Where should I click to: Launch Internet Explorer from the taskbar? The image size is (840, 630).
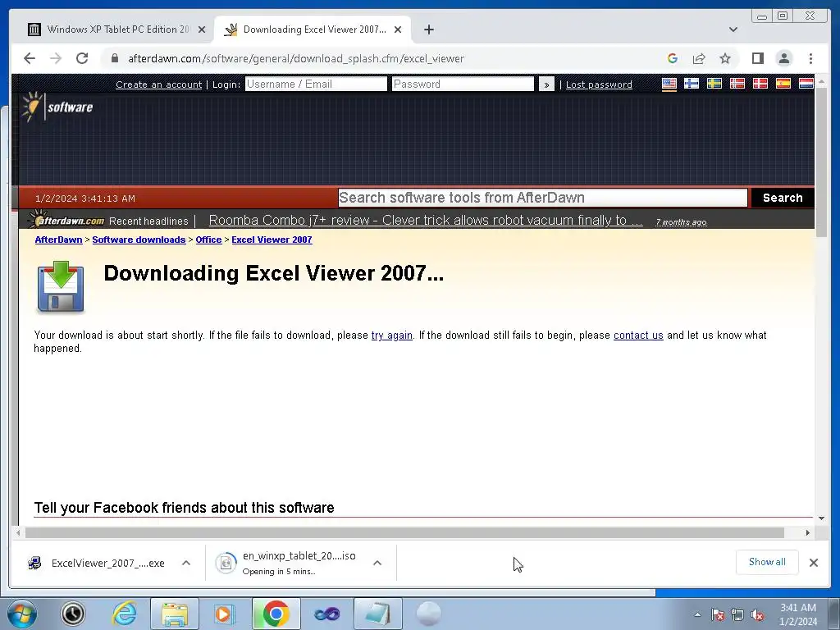coord(125,614)
